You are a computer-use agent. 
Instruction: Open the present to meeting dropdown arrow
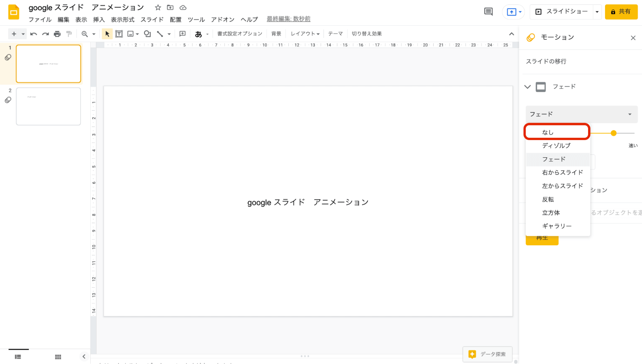(520, 12)
